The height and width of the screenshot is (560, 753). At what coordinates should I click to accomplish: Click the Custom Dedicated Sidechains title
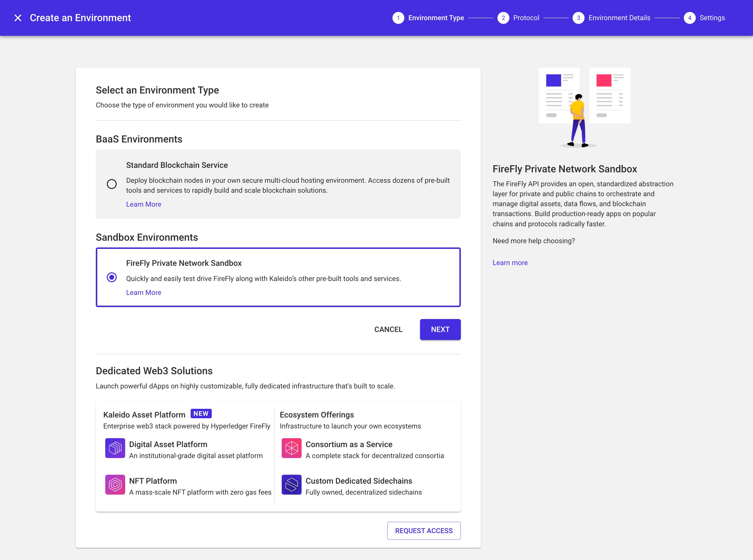359,481
